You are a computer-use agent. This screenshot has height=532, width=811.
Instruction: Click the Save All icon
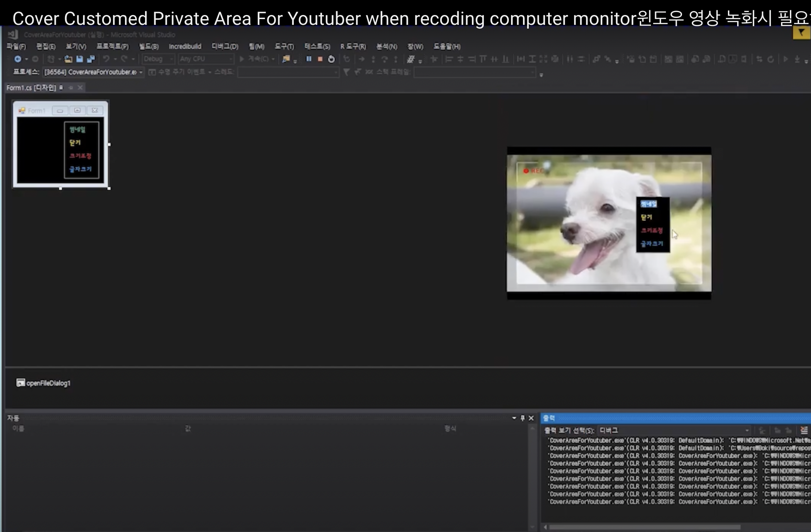tap(91, 59)
